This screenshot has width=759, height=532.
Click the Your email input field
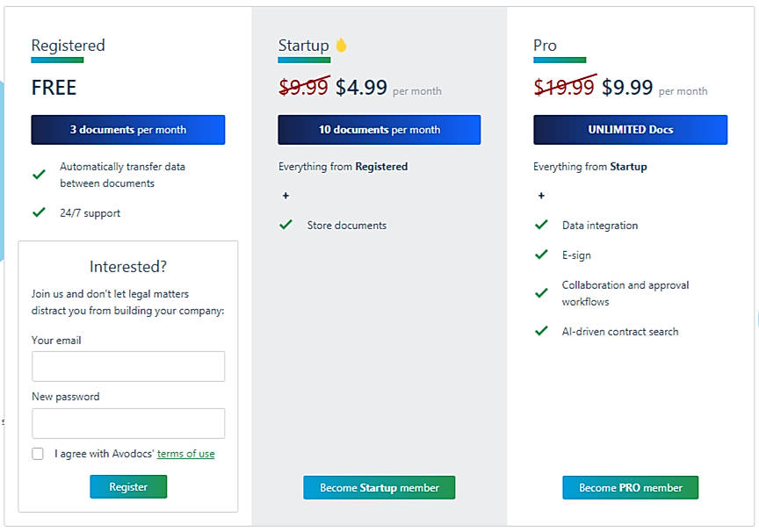click(x=128, y=366)
